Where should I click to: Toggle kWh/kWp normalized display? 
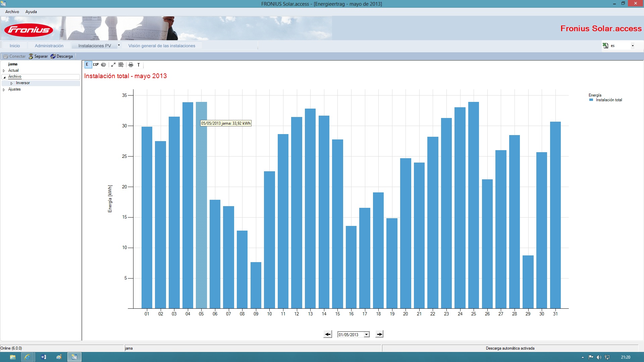121,65
